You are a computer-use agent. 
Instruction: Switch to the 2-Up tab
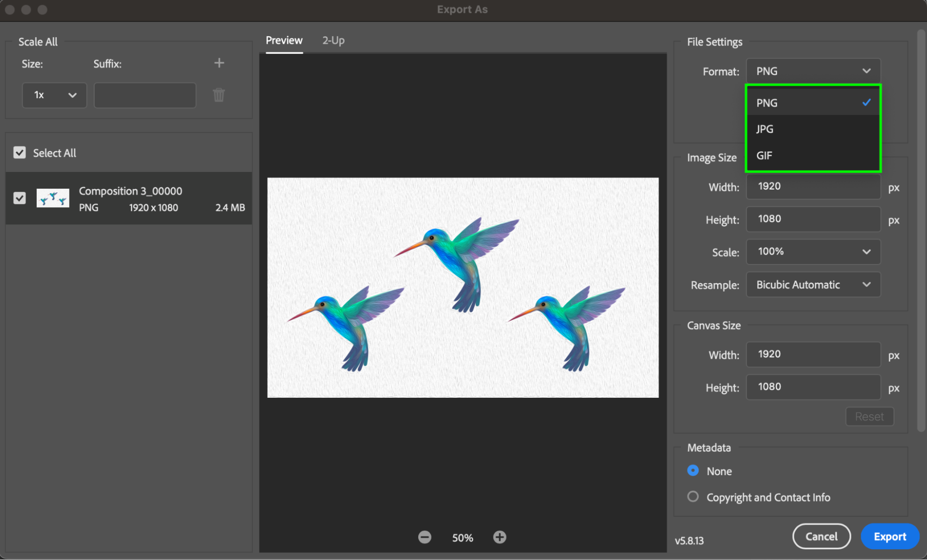click(333, 40)
